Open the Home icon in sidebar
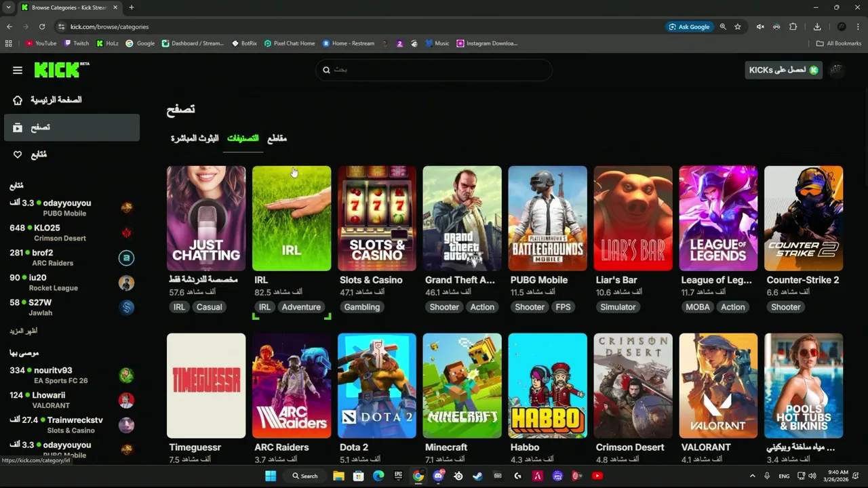The width and height of the screenshot is (868, 488). (x=18, y=100)
